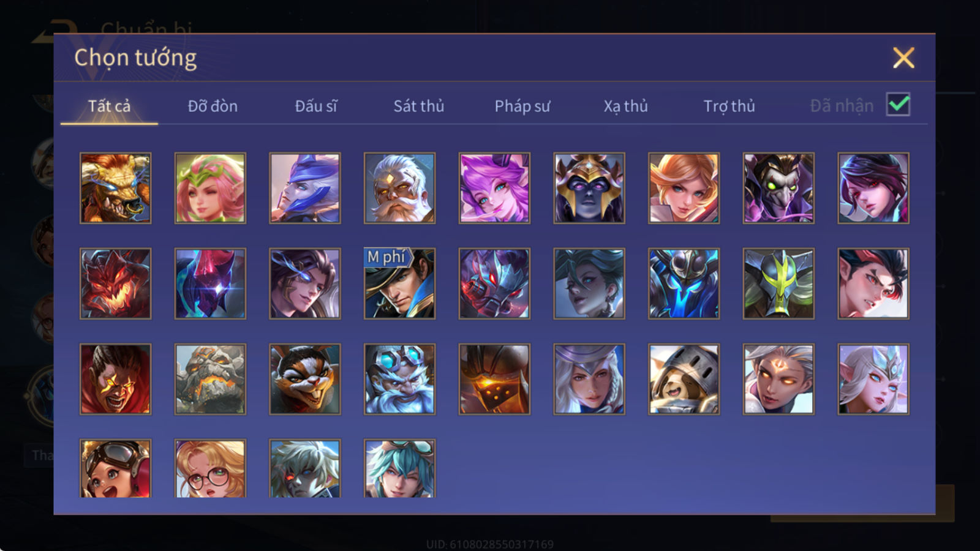980x551 pixels.
Task: Switch to the Trợ thủ tab
Action: point(729,106)
